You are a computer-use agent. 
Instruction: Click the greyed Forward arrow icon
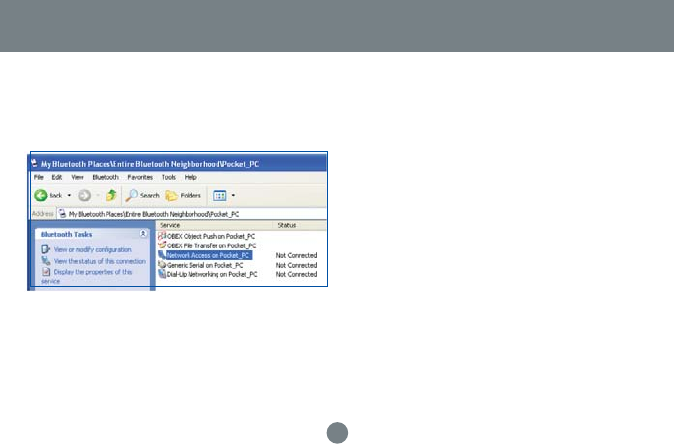pos(84,196)
